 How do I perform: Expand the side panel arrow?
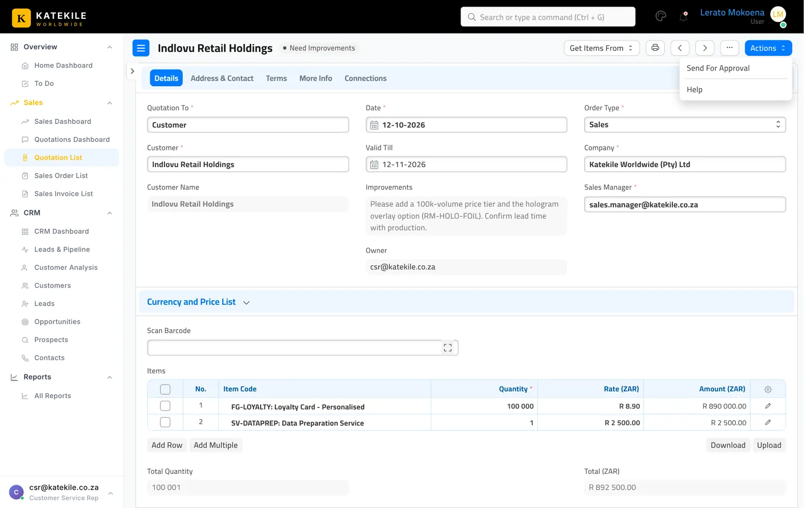click(132, 71)
